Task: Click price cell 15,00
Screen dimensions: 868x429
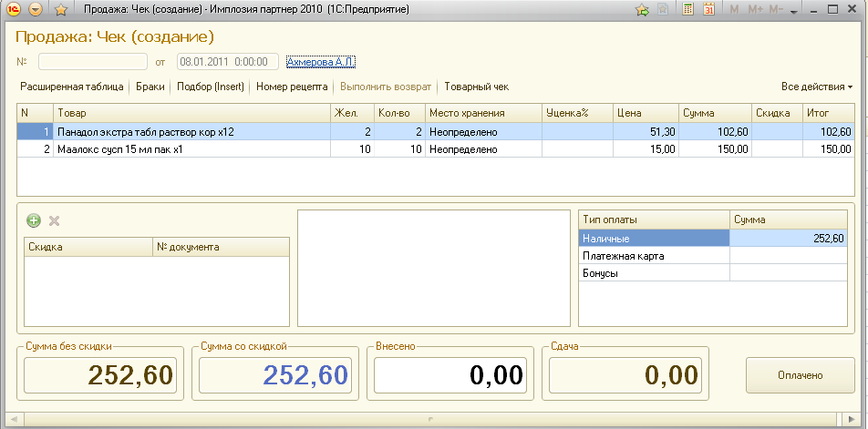Action: (646, 148)
